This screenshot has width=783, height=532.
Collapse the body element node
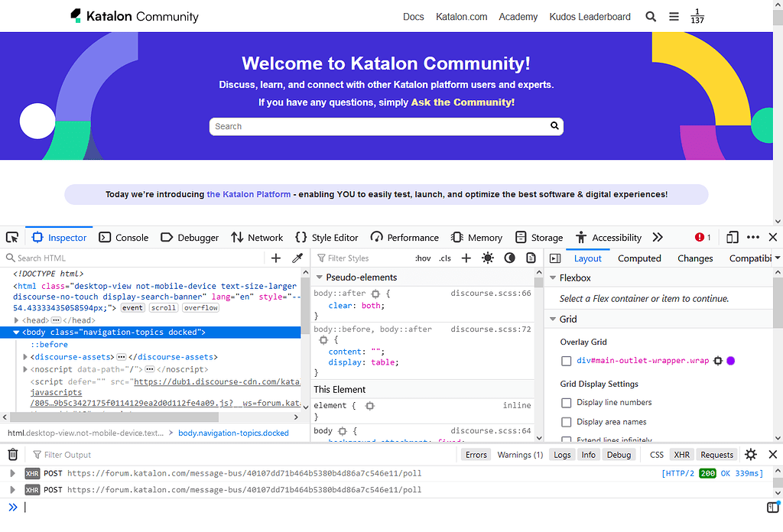point(16,332)
